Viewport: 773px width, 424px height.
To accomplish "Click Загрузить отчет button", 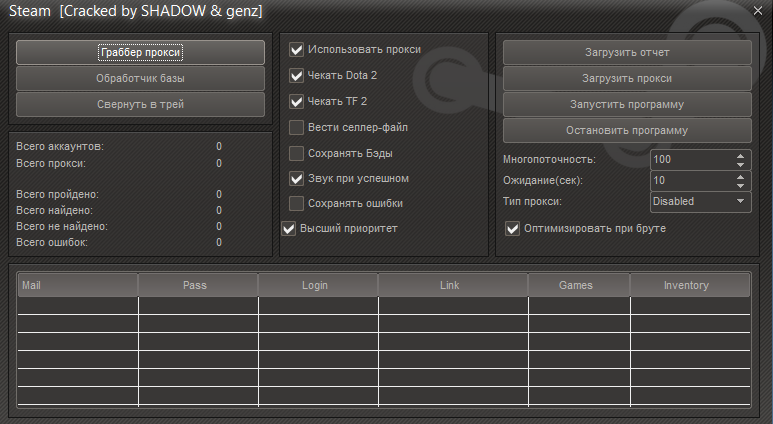I will [x=627, y=52].
